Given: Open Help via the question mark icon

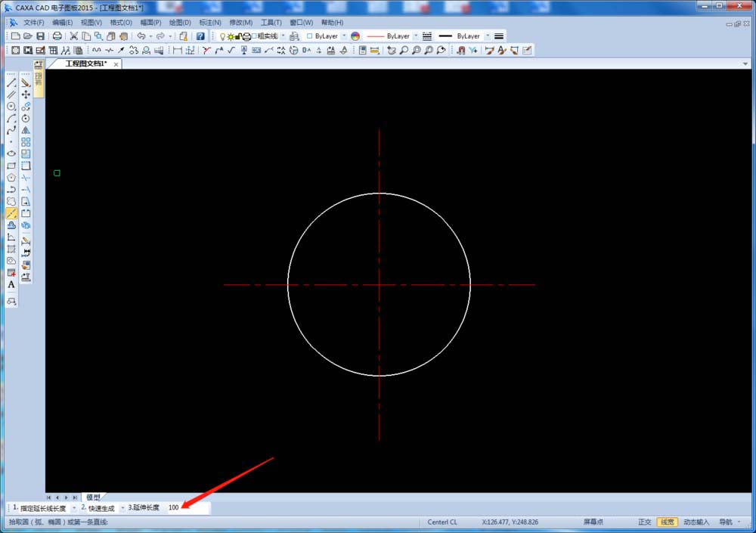Looking at the screenshot, I should click(x=200, y=36).
